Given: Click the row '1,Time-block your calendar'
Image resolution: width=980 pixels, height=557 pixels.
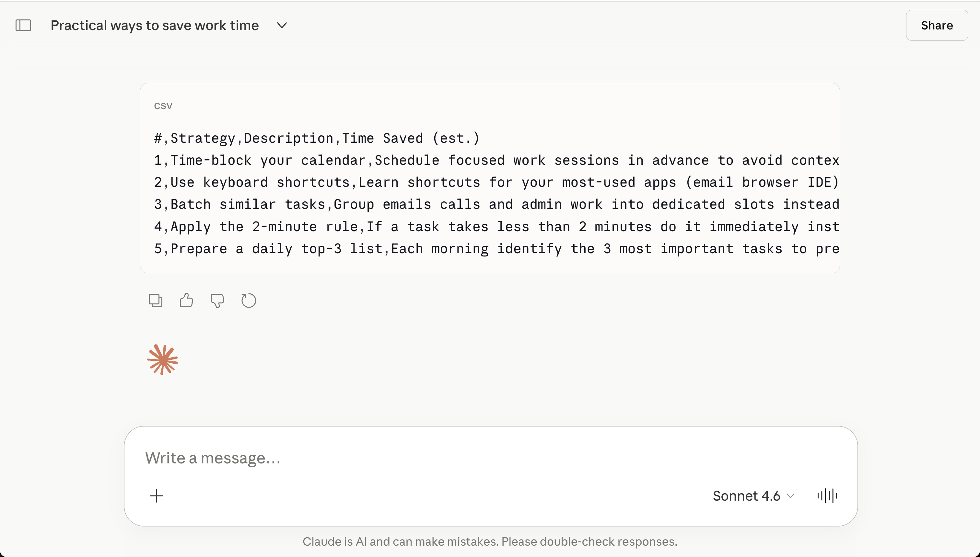Looking at the screenshot, I should (x=496, y=160).
